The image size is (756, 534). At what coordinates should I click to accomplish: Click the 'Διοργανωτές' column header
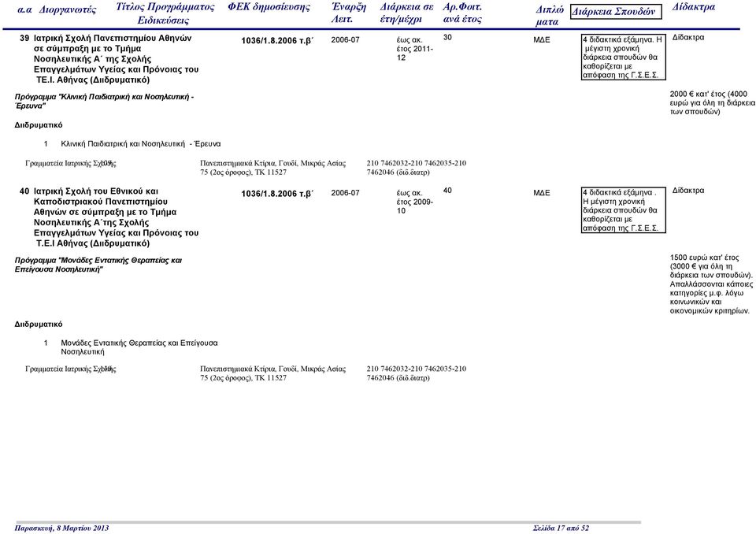tap(68, 9)
